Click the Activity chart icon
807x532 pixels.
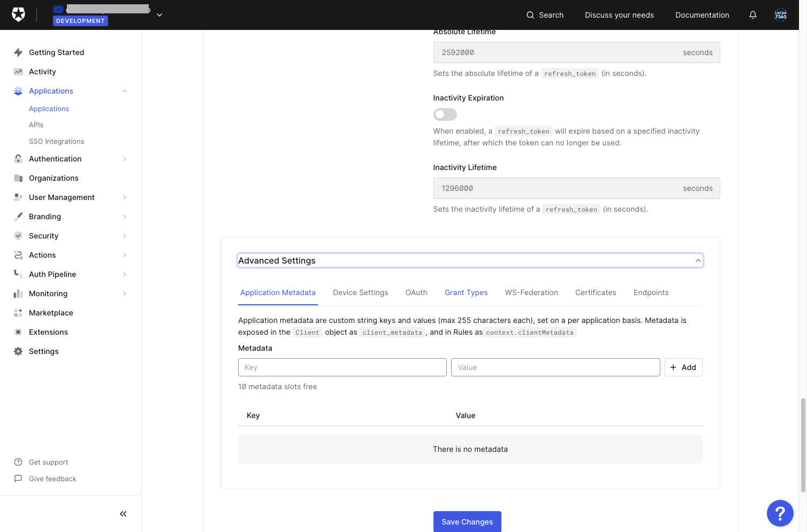coord(18,72)
